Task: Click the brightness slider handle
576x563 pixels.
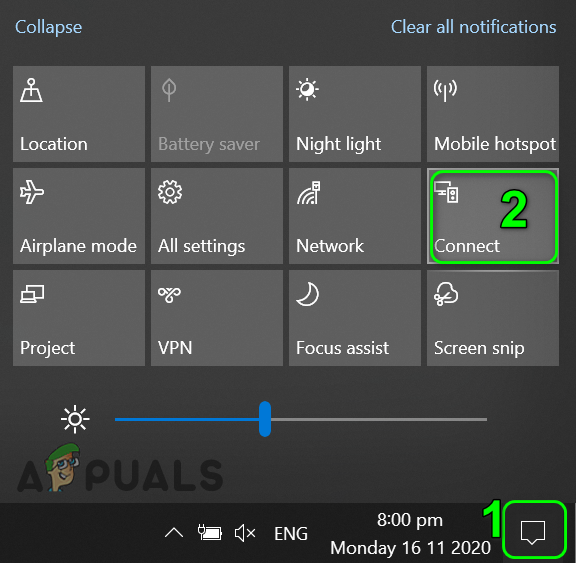Action: [x=265, y=419]
